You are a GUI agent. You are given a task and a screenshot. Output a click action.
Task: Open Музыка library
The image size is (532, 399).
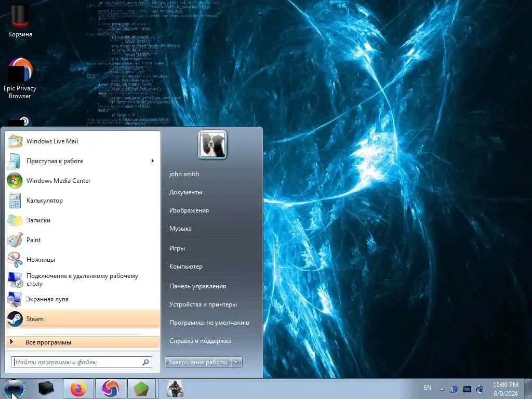click(x=180, y=229)
